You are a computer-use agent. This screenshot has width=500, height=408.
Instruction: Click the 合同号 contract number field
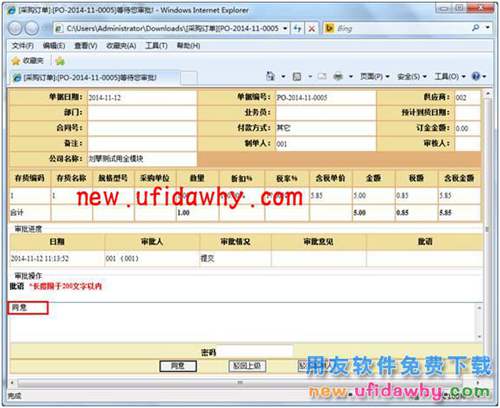[142, 128]
